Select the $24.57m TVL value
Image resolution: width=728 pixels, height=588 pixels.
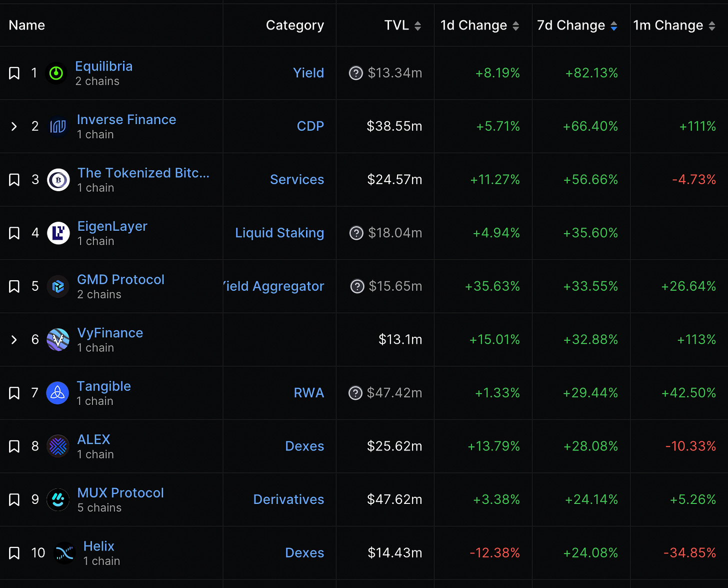(x=394, y=180)
